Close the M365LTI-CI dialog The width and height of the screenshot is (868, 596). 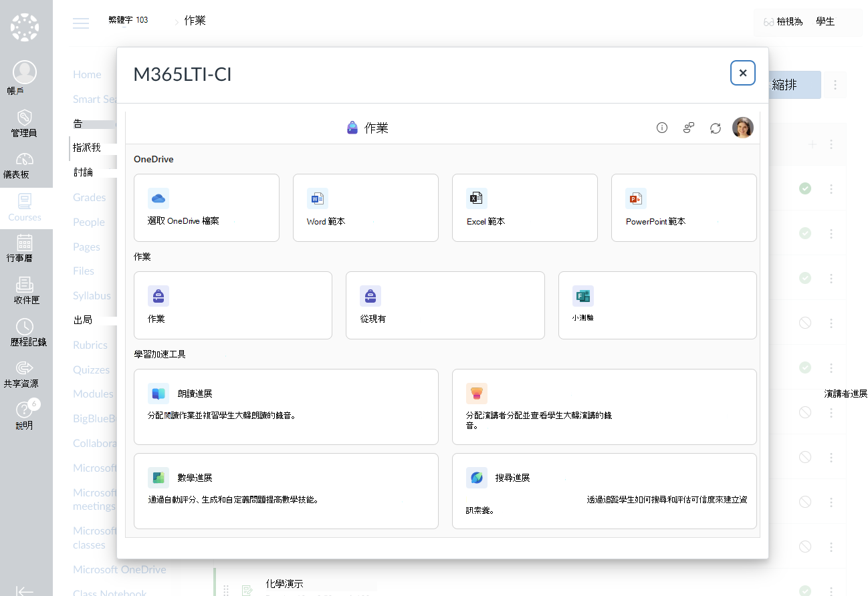click(x=743, y=73)
